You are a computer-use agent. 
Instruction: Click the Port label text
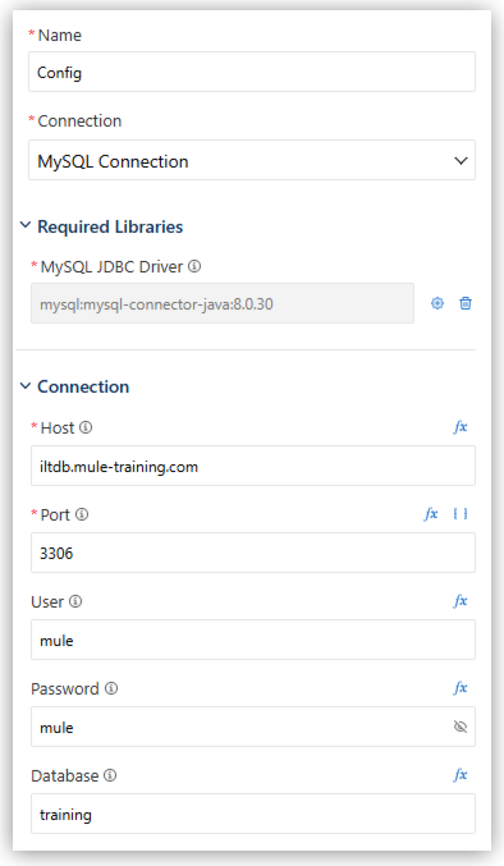(x=55, y=515)
